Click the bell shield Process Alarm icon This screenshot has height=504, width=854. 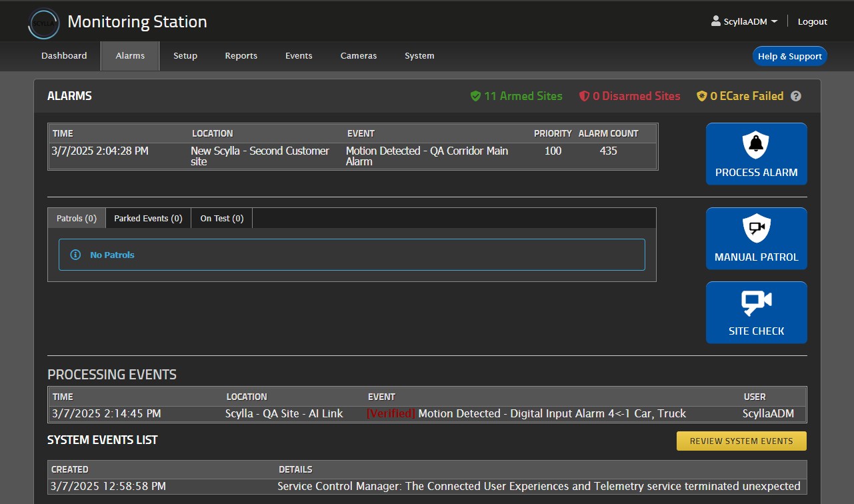(756, 144)
